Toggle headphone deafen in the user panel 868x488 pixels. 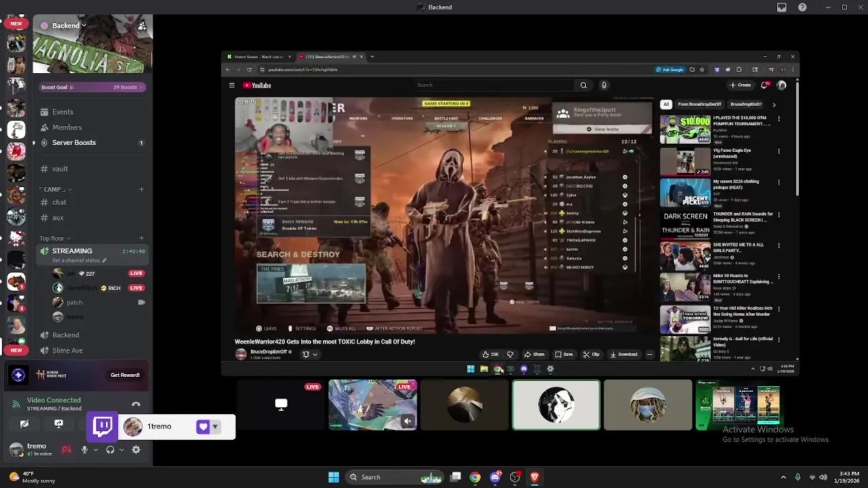click(x=110, y=449)
